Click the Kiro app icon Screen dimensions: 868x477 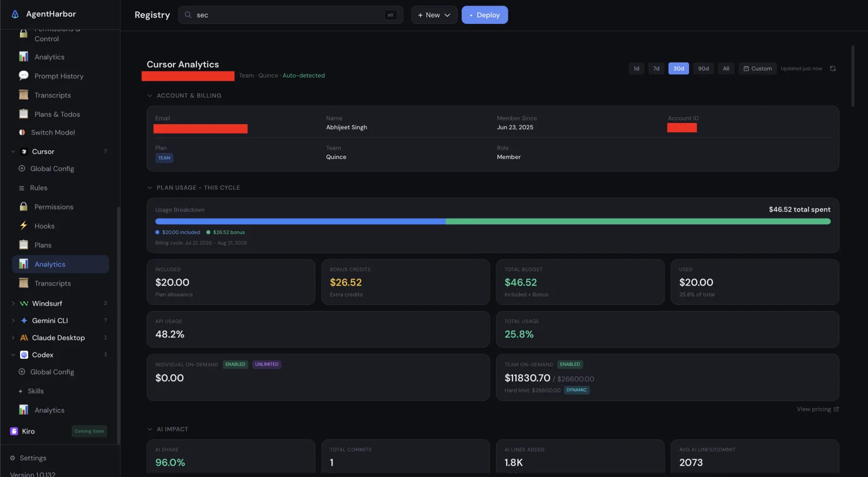pos(14,431)
